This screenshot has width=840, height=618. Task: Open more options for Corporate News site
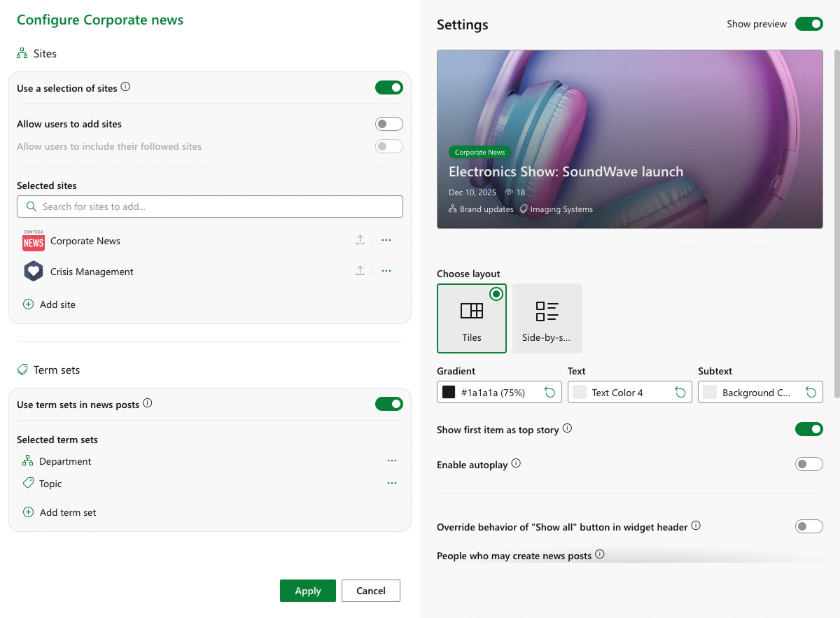pyautogui.click(x=386, y=240)
